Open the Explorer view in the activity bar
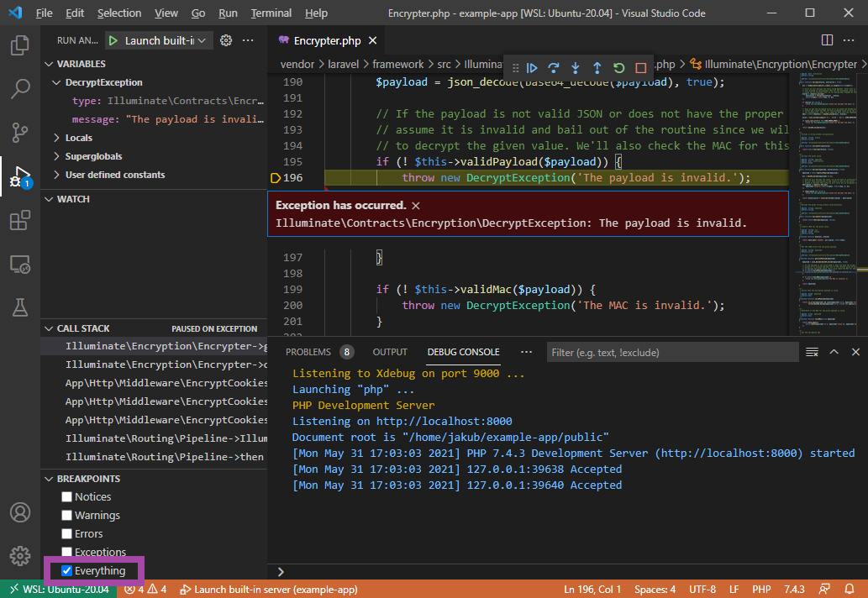The image size is (868, 598). 20,45
